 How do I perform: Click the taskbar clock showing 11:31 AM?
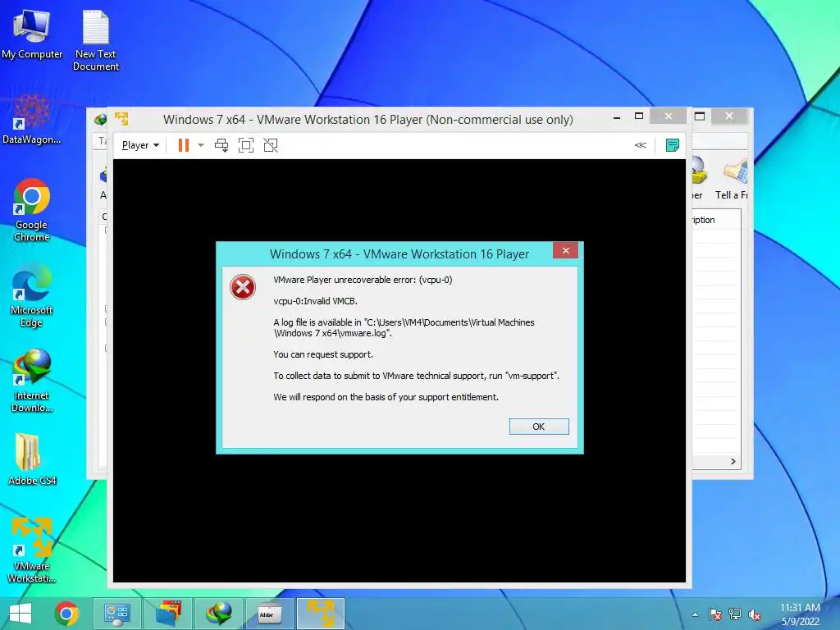tap(800, 614)
